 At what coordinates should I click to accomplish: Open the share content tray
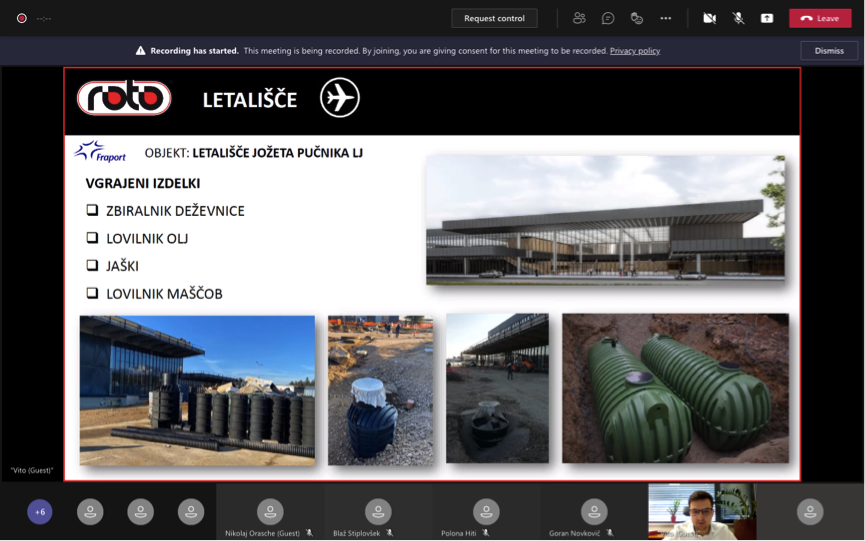767,18
